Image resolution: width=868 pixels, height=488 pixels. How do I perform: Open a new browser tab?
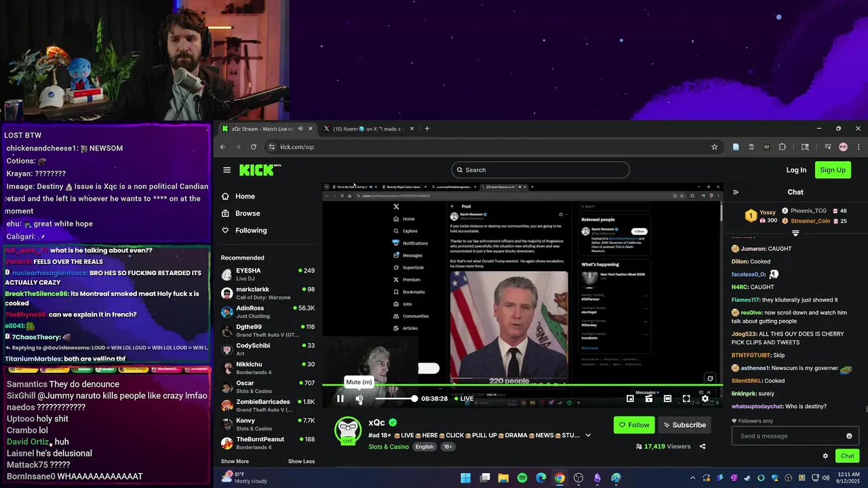point(427,129)
